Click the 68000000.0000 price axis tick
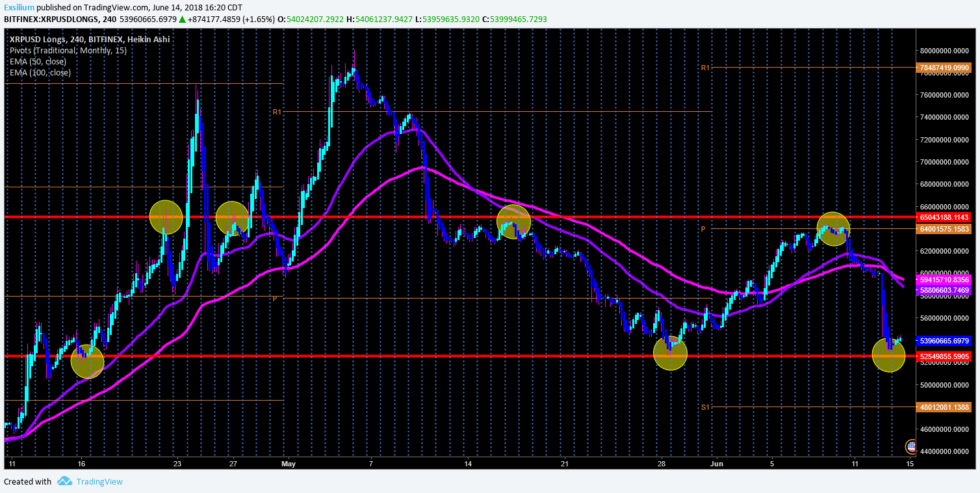 [x=945, y=185]
